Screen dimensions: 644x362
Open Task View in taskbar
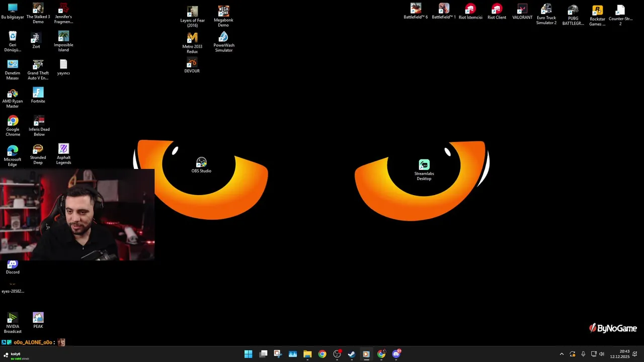click(x=263, y=354)
